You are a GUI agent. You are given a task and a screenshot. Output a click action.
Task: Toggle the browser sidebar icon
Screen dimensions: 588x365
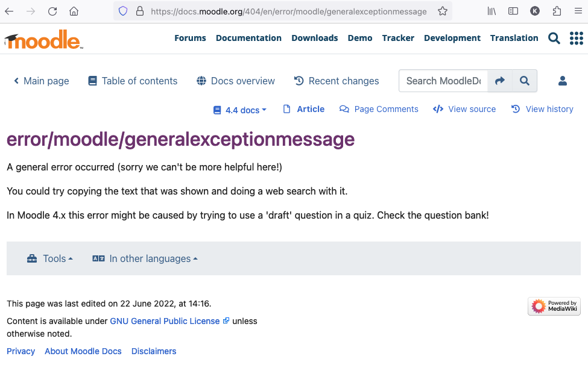(513, 11)
